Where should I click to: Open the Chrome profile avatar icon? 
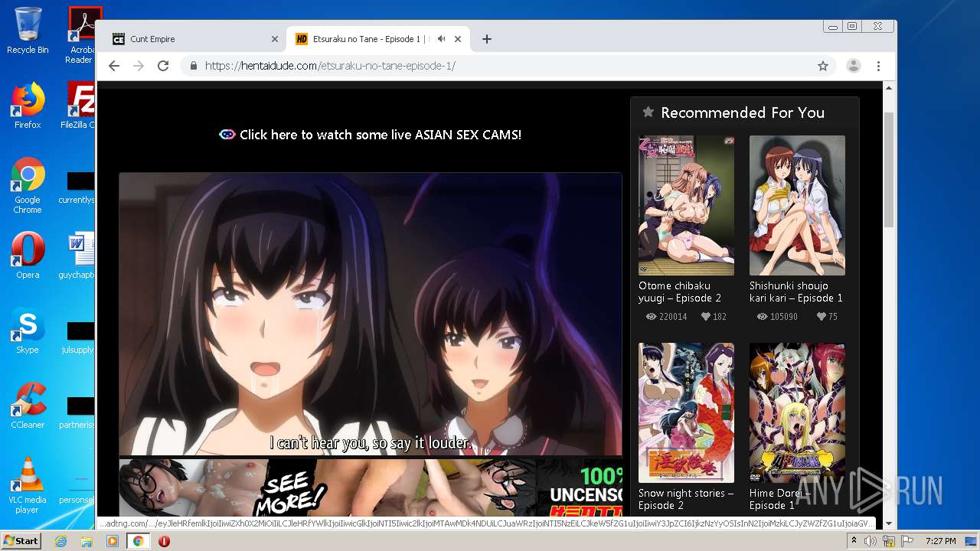click(853, 66)
